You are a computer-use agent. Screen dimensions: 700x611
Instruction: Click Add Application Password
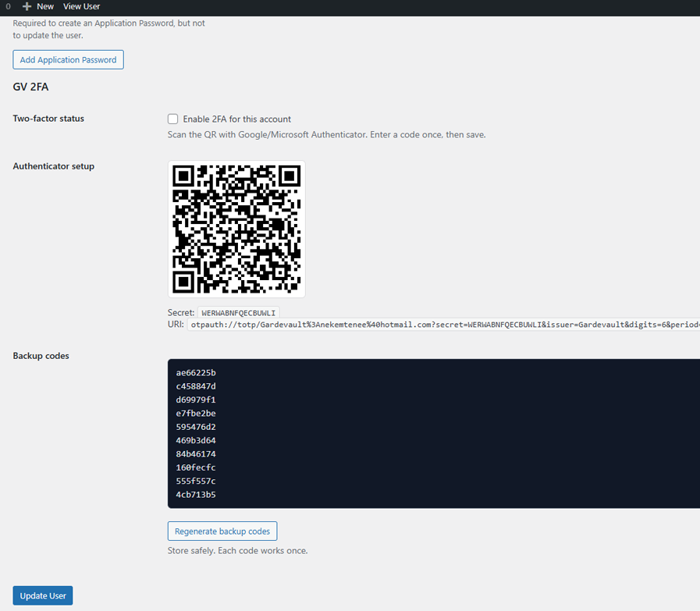click(68, 59)
